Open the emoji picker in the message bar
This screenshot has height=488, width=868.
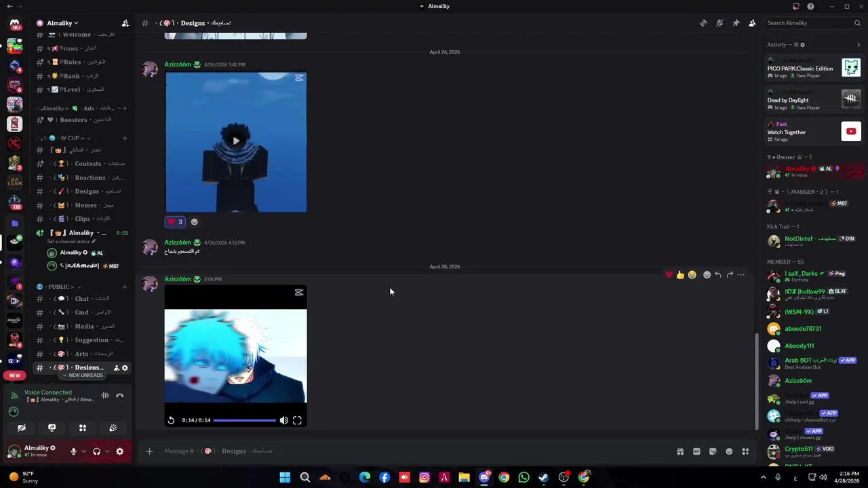click(x=729, y=451)
